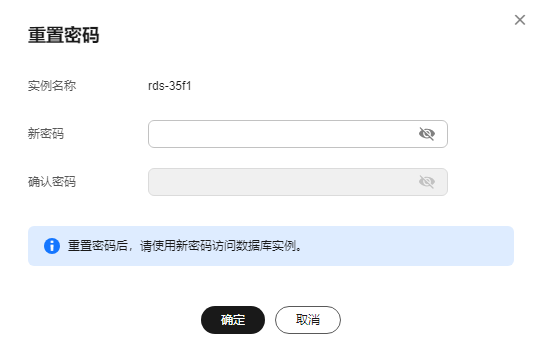The width and height of the screenshot is (541, 361).
Task: Focus the 新密码 input field
Action: [298, 134]
